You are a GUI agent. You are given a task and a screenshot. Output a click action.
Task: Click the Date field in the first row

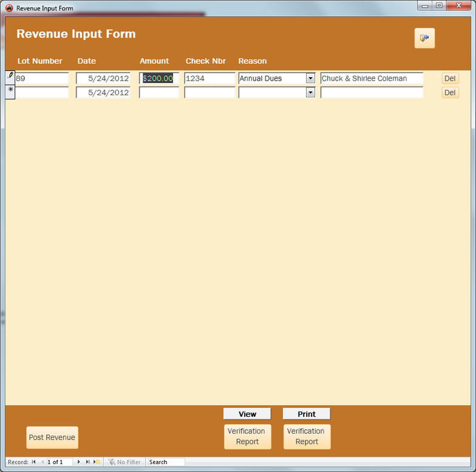coord(103,78)
